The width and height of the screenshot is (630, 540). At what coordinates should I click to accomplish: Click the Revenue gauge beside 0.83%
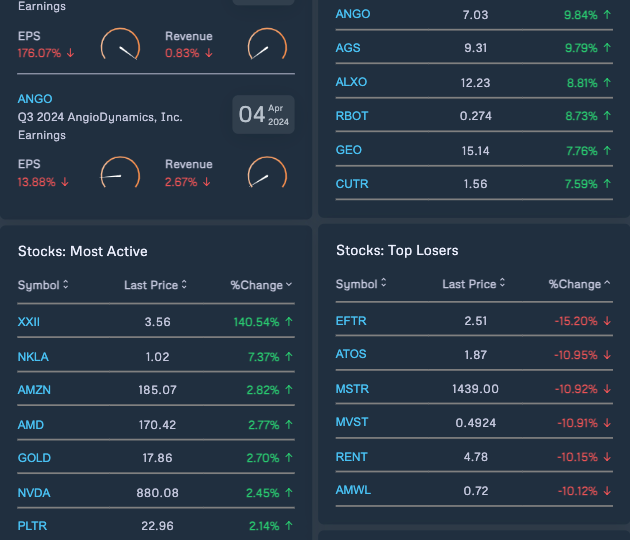[267, 44]
